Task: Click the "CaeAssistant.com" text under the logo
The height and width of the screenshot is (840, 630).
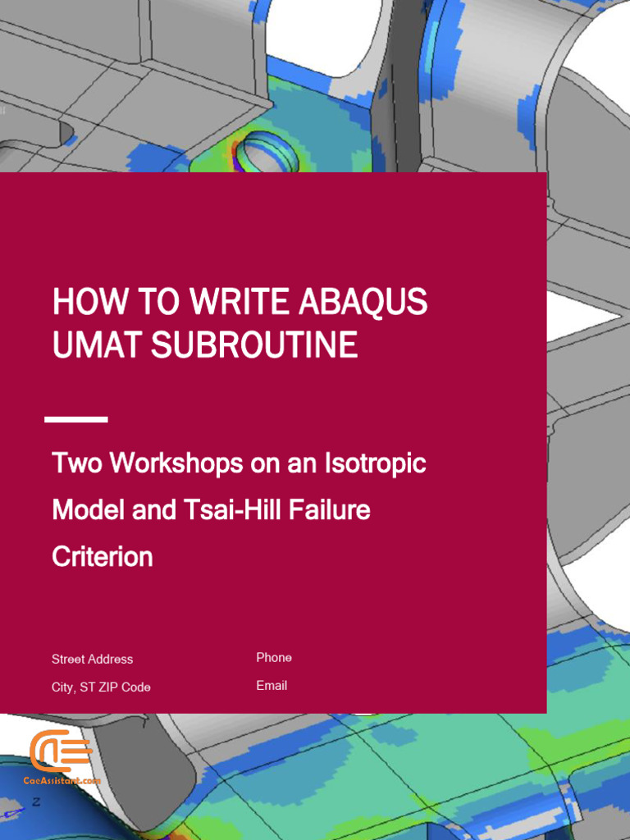Action: [62, 781]
